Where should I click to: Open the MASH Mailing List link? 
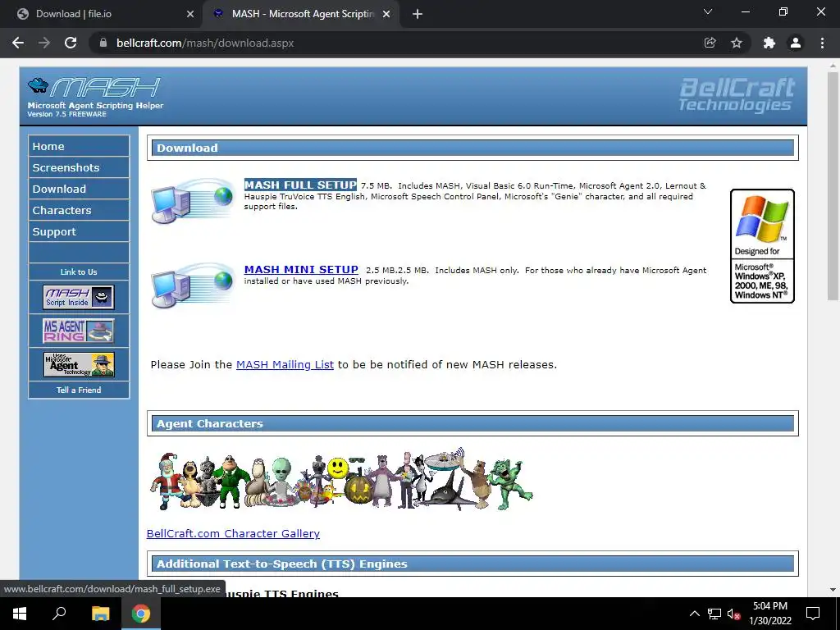pyautogui.click(x=285, y=364)
